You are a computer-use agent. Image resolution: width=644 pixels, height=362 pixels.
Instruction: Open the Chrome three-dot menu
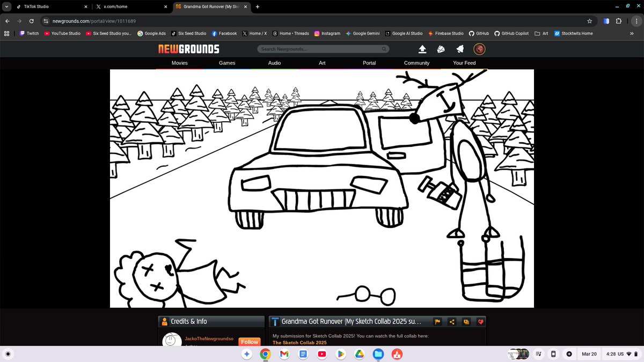pos(636,21)
